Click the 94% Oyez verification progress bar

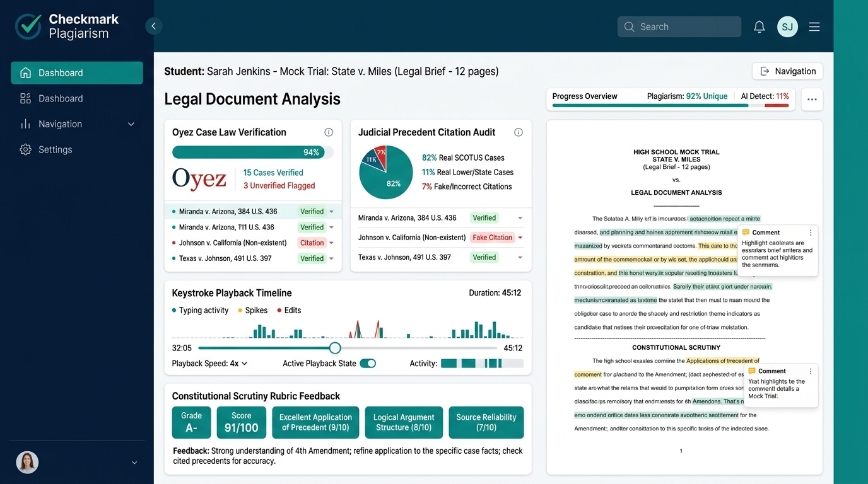[253, 152]
